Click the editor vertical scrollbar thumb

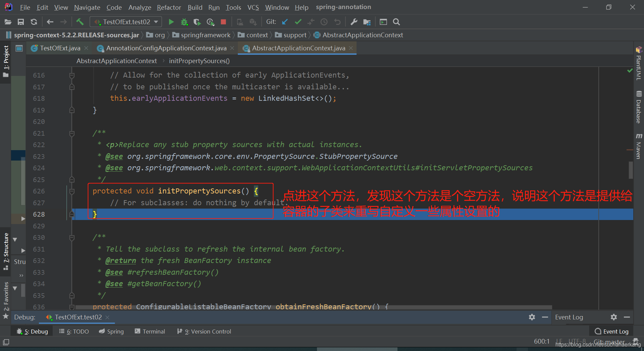tap(631, 170)
